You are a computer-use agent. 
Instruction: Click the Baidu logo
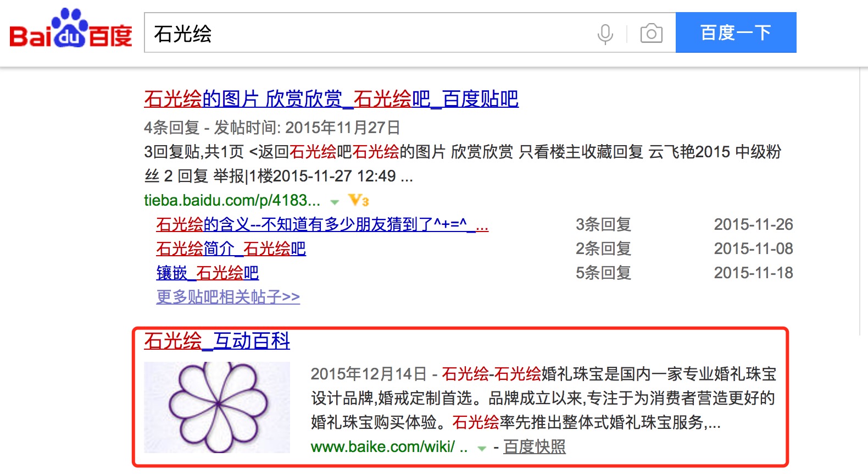click(70, 30)
